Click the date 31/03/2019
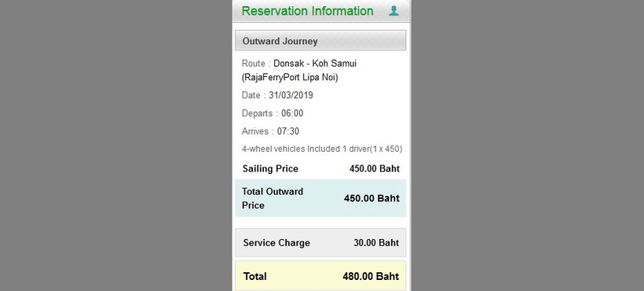This screenshot has width=644, height=291. click(x=291, y=95)
